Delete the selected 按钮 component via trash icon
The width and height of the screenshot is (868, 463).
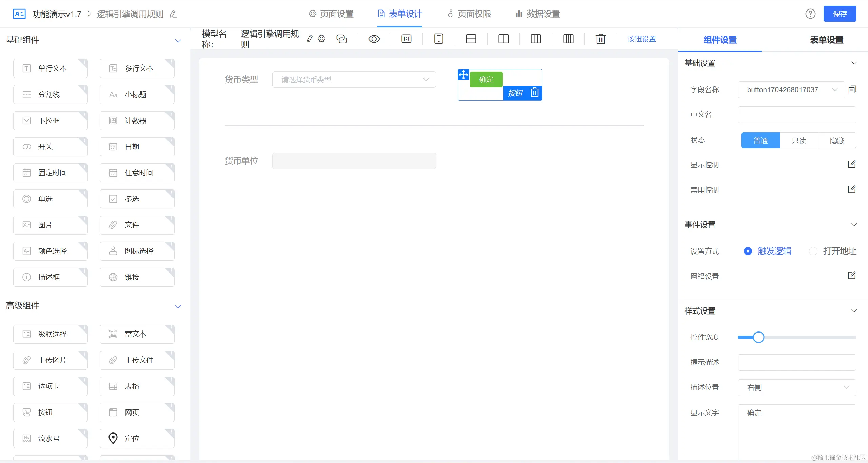point(535,93)
